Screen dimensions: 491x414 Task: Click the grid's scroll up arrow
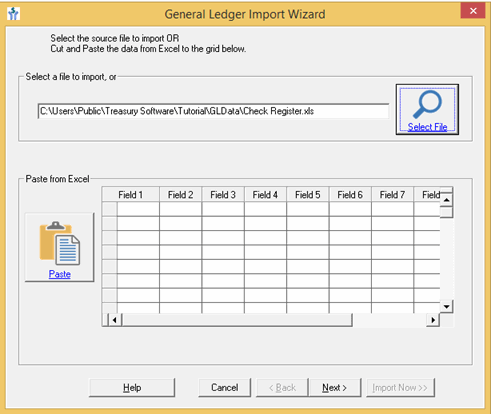tap(447, 200)
